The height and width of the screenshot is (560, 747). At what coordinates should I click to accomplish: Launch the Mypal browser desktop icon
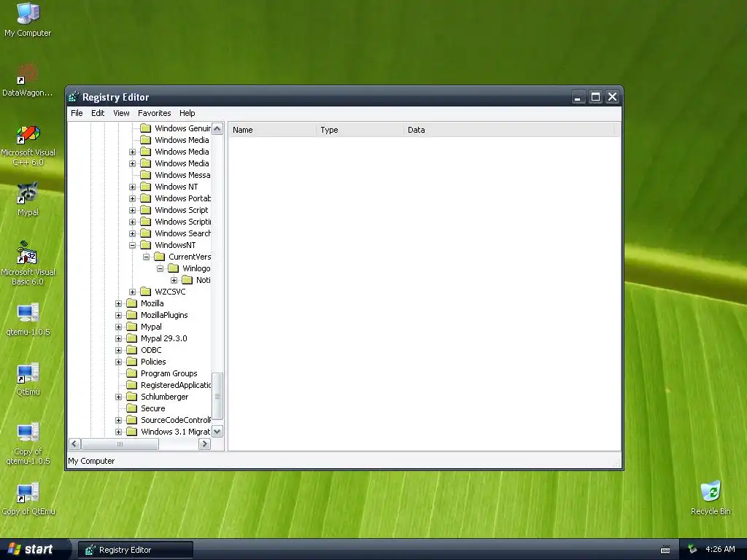pos(28,199)
